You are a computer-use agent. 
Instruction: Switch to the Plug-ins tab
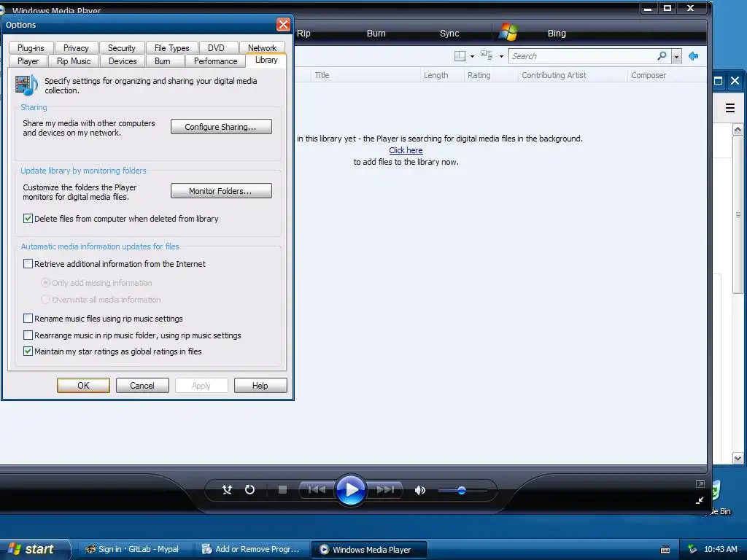pyautogui.click(x=31, y=47)
